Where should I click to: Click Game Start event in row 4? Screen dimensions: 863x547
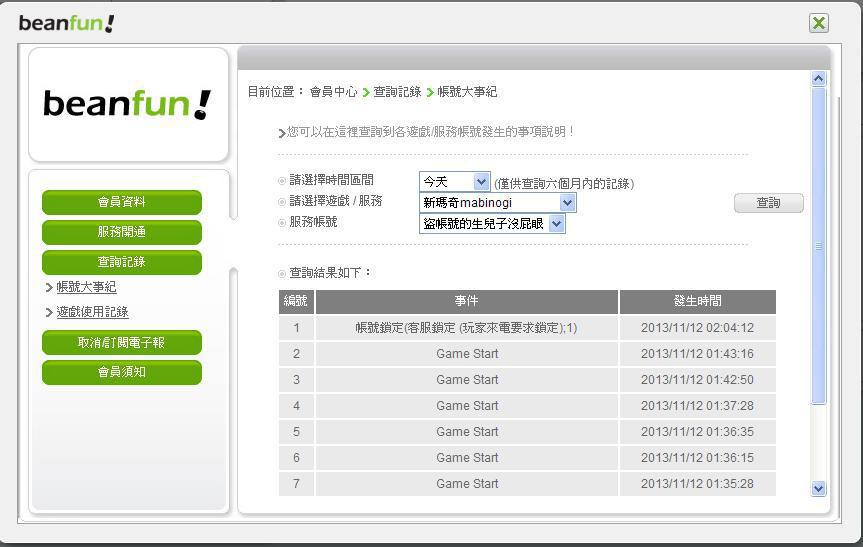467,406
